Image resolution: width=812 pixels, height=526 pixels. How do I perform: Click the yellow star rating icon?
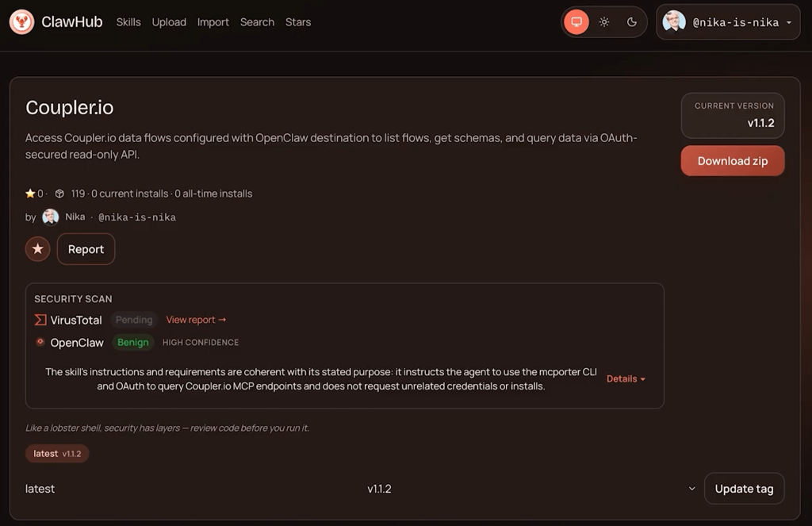pos(30,194)
